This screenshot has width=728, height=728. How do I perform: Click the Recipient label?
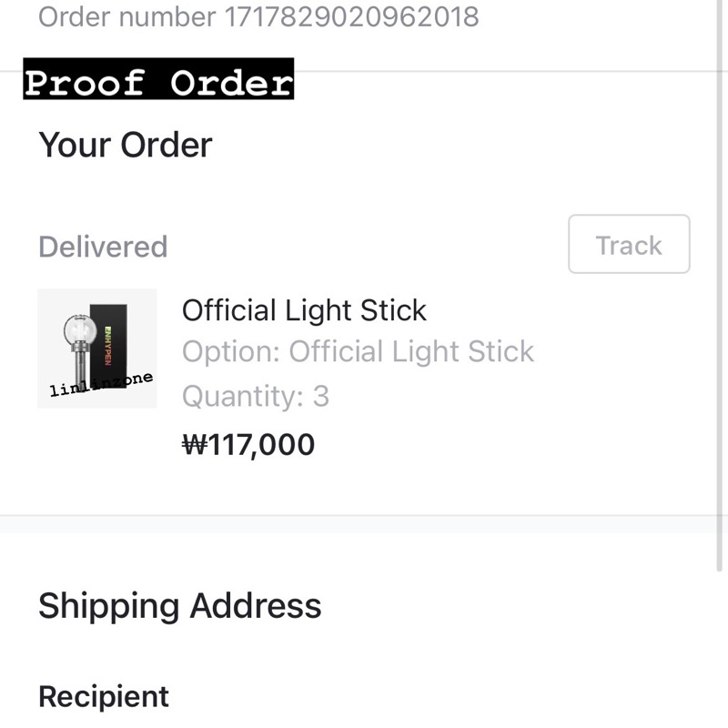pyautogui.click(x=104, y=696)
